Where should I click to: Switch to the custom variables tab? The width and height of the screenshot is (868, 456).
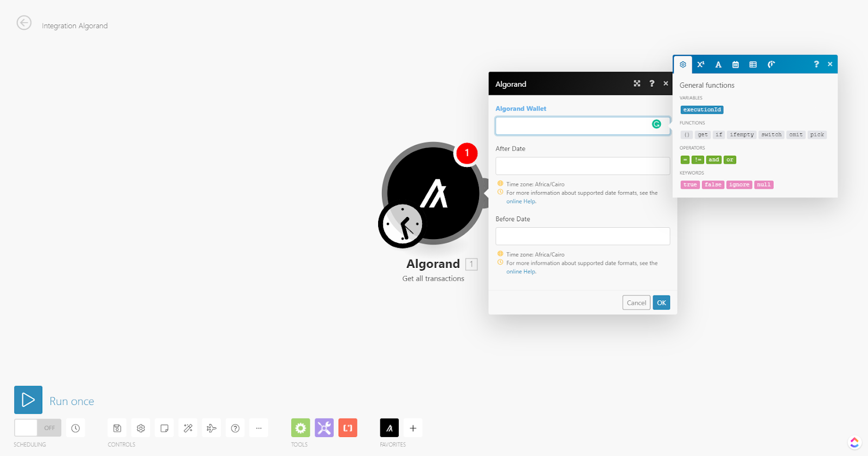coord(771,65)
